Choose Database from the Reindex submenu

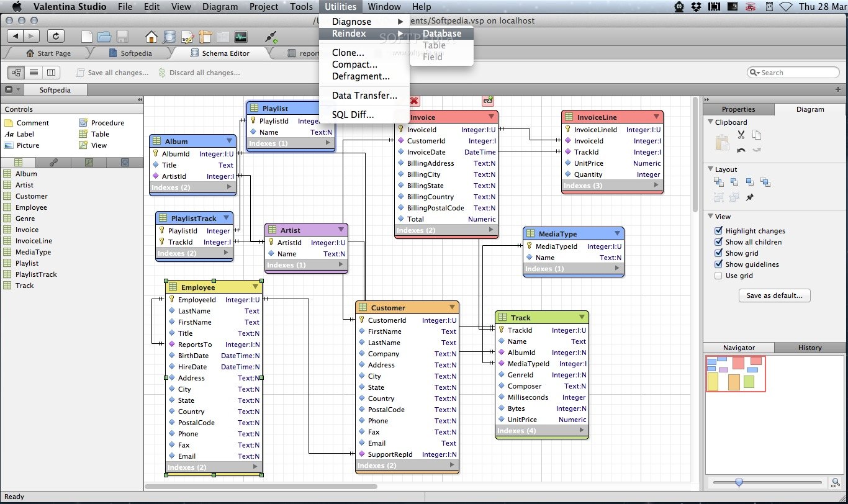point(443,33)
